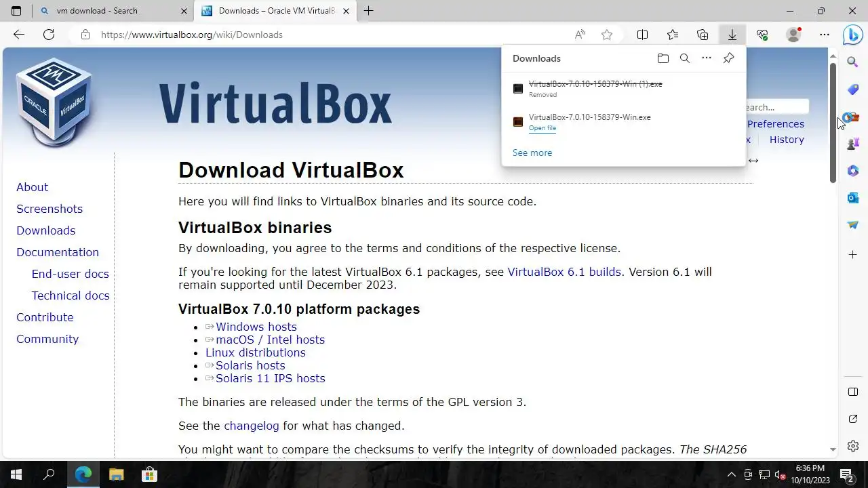Add this page to favorites
868x488 pixels.
click(607, 35)
